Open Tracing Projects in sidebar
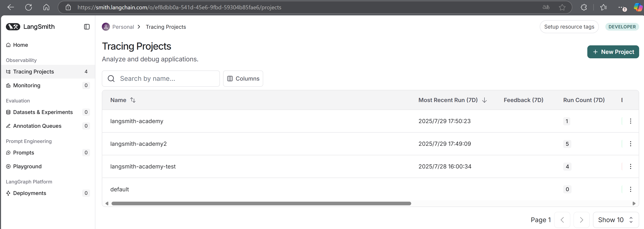The height and width of the screenshot is (229, 644). pyautogui.click(x=48, y=72)
